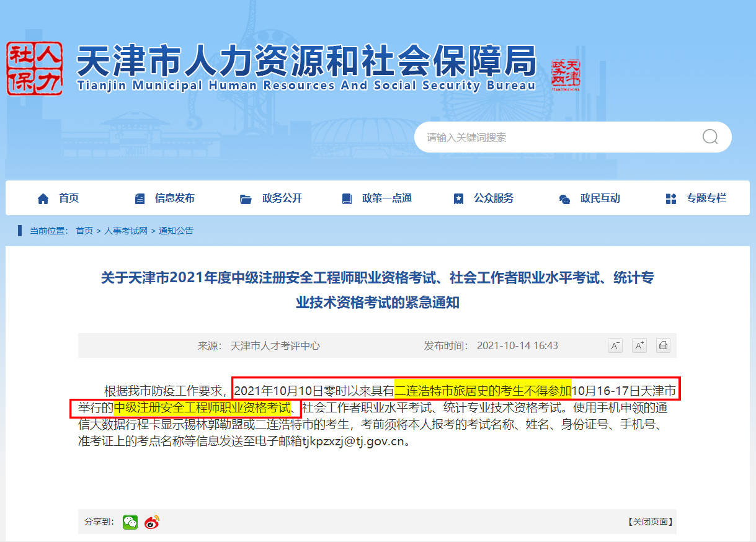Click the 【关闭页面】 link
The width and height of the screenshot is (756, 542).
(x=650, y=522)
